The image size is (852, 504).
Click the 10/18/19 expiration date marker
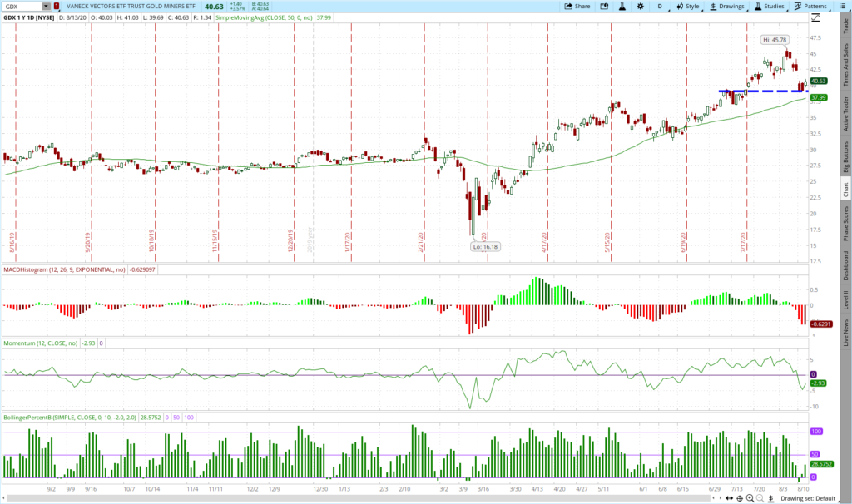(x=151, y=240)
